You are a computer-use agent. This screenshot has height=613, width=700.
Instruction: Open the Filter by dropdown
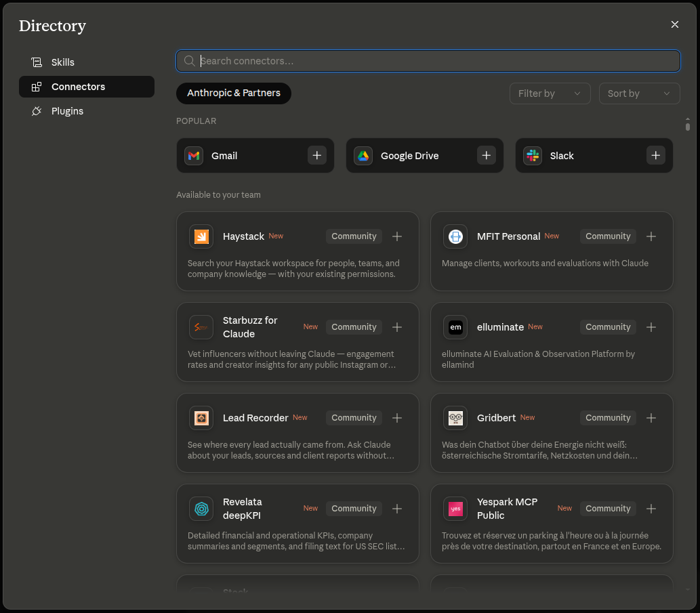(550, 93)
